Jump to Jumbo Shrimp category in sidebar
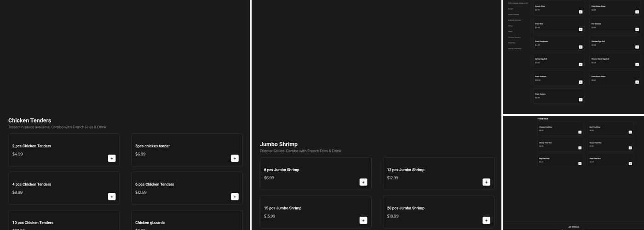 (x=513, y=15)
